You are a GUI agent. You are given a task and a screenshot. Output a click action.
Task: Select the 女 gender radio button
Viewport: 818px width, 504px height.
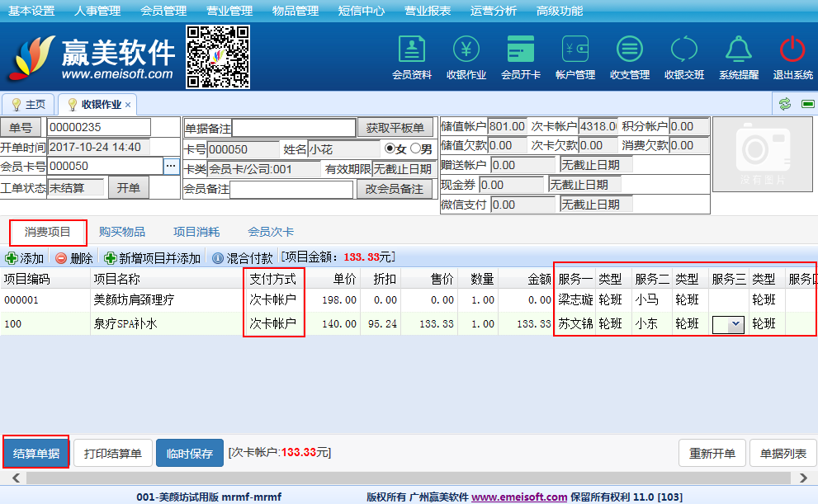coord(390,149)
